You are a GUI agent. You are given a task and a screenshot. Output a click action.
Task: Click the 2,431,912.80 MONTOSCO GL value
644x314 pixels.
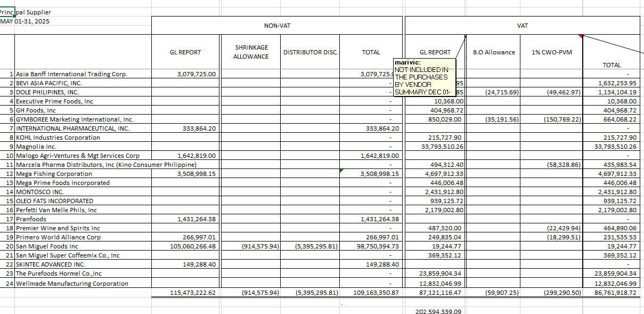point(436,192)
